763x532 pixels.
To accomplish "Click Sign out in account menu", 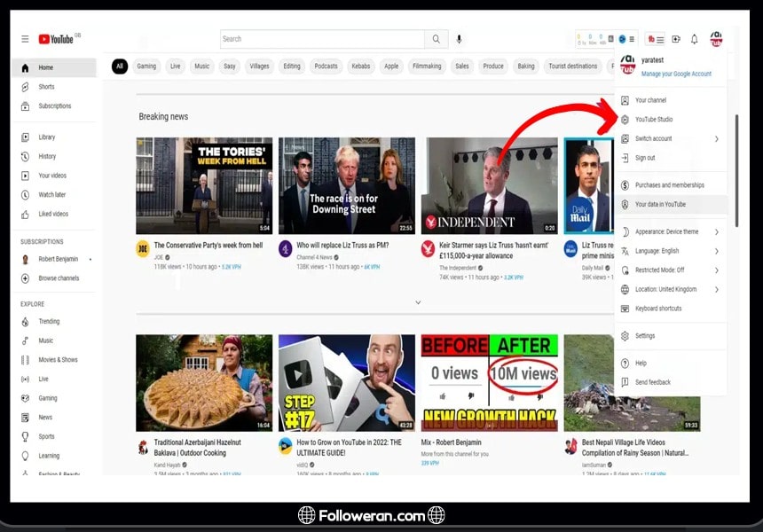I will [x=645, y=158].
